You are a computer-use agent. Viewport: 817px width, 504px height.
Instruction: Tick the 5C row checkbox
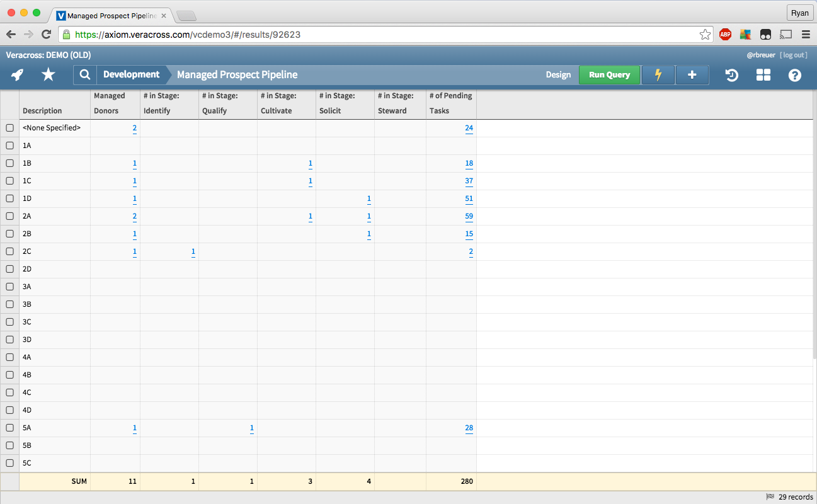(x=9, y=463)
